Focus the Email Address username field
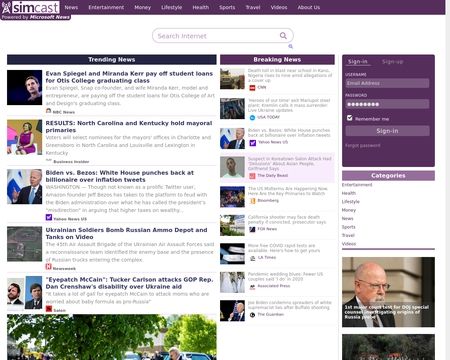The image size is (450, 360). tap(387, 83)
